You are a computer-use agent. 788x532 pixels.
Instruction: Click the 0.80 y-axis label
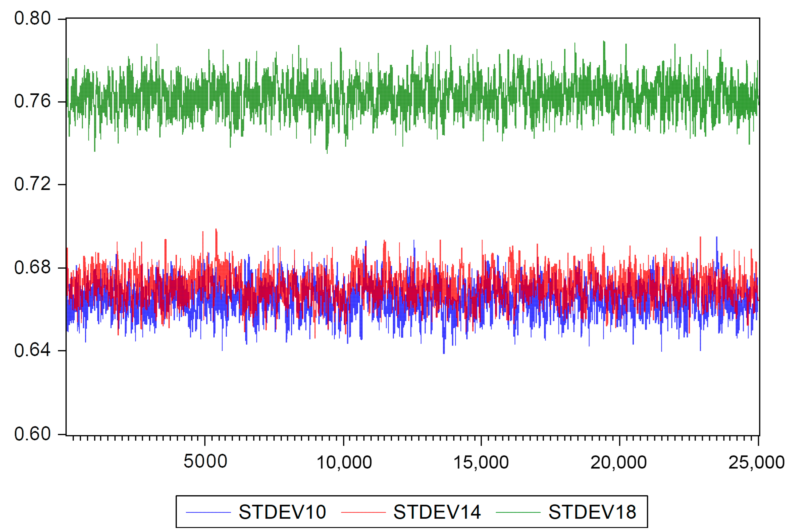tap(32, 18)
